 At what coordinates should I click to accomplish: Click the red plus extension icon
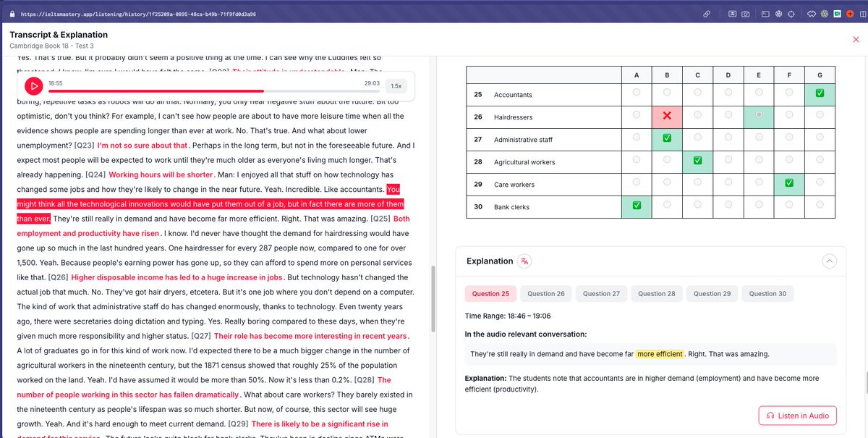(x=849, y=14)
